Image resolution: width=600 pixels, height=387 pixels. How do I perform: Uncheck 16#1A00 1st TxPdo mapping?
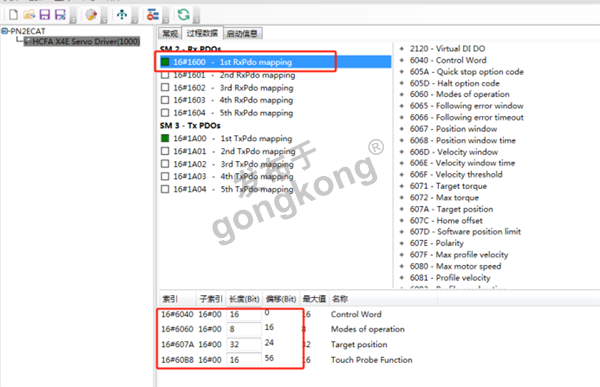point(165,138)
